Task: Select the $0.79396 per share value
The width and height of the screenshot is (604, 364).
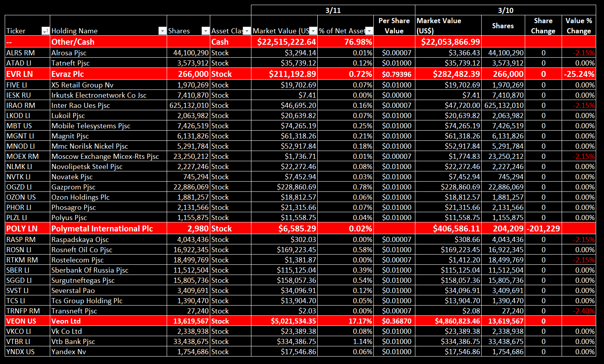Action: click(x=394, y=74)
